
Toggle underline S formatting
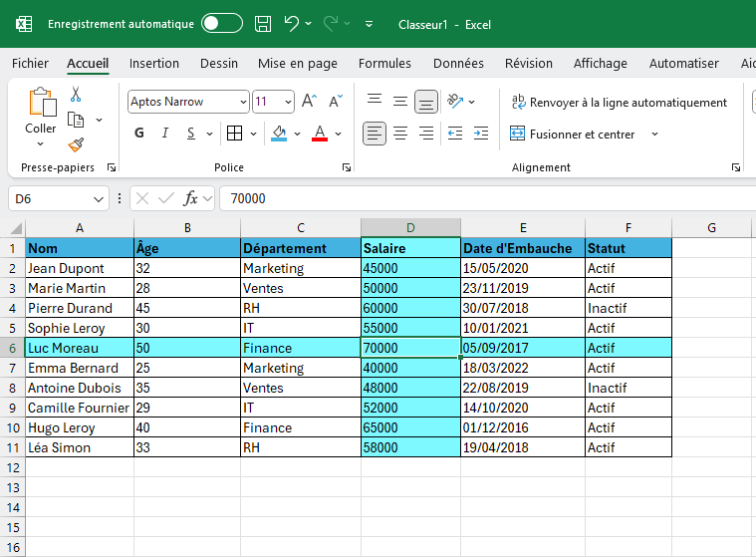191,134
